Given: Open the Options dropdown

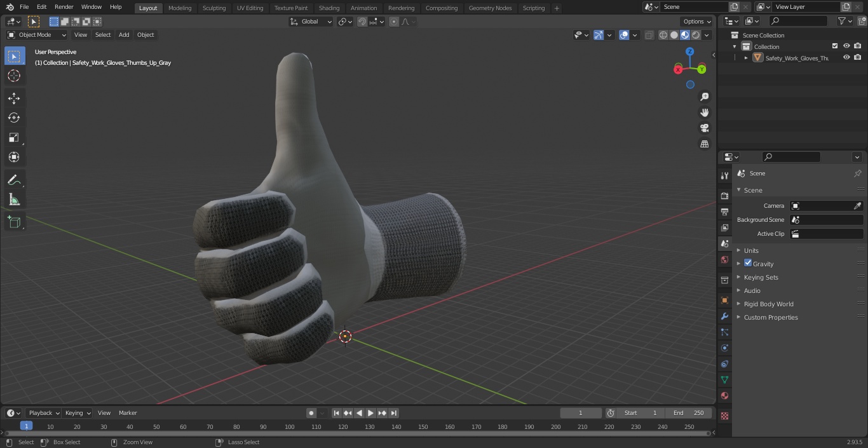Looking at the screenshot, I should (697, 22).
